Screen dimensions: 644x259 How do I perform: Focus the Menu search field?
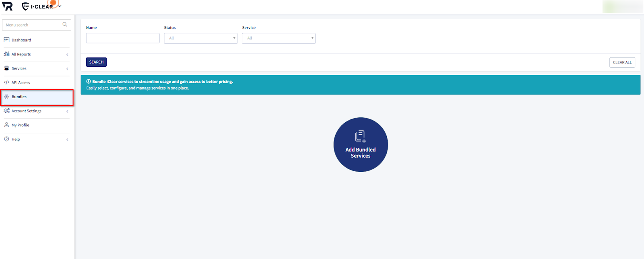(x=37, y=25)
